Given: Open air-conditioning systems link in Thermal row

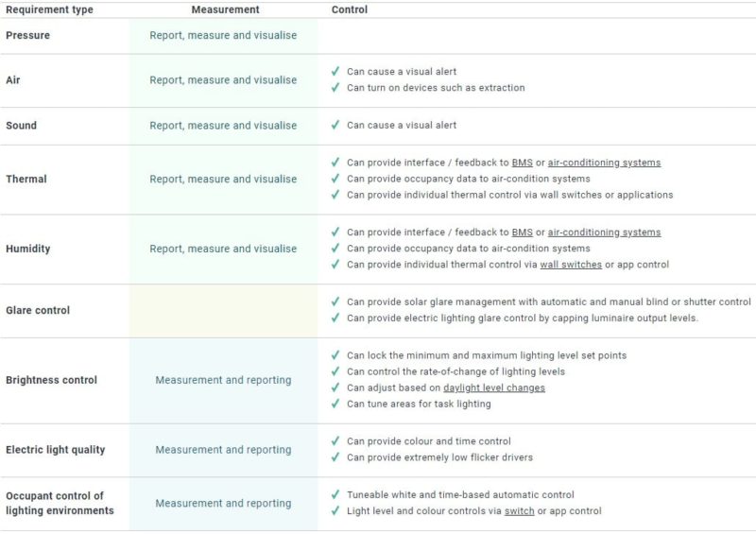Looking at the screenshot, I should (604, 163).
